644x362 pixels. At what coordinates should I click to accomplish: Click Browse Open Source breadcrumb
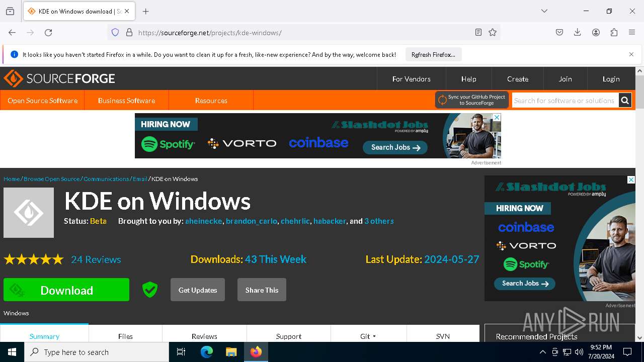[52, 179]
